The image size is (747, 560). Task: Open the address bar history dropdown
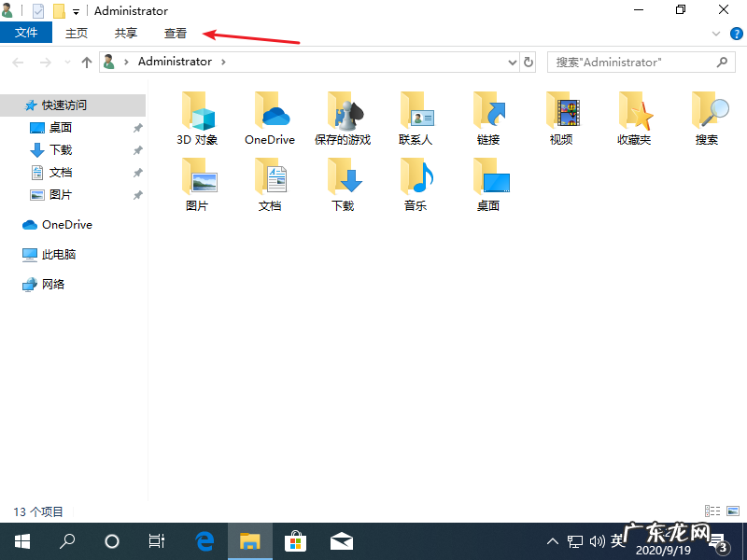[510, 62]
